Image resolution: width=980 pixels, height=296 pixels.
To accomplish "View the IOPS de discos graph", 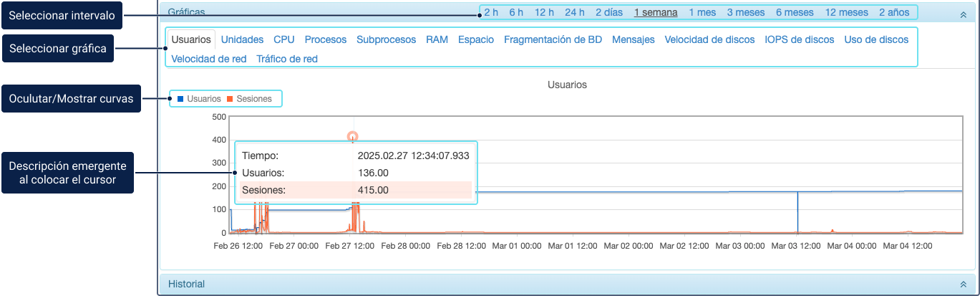I will coord(799,39).
